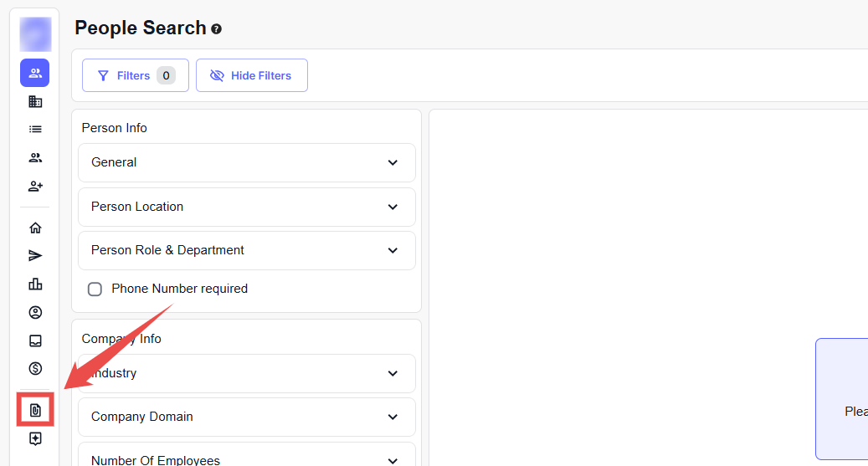Open the dollar sign billing icon
The width and height of the screenshot is (868, 466).
[x=35, y=368]
